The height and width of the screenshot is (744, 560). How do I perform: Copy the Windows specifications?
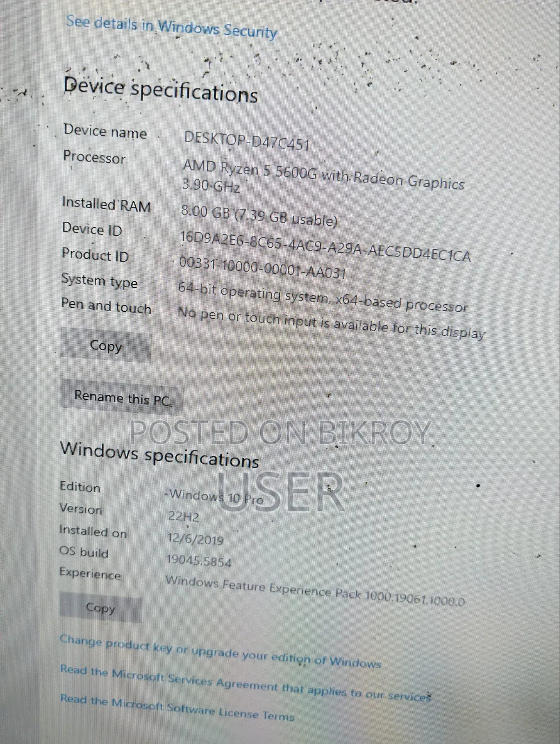pos(100,608)
